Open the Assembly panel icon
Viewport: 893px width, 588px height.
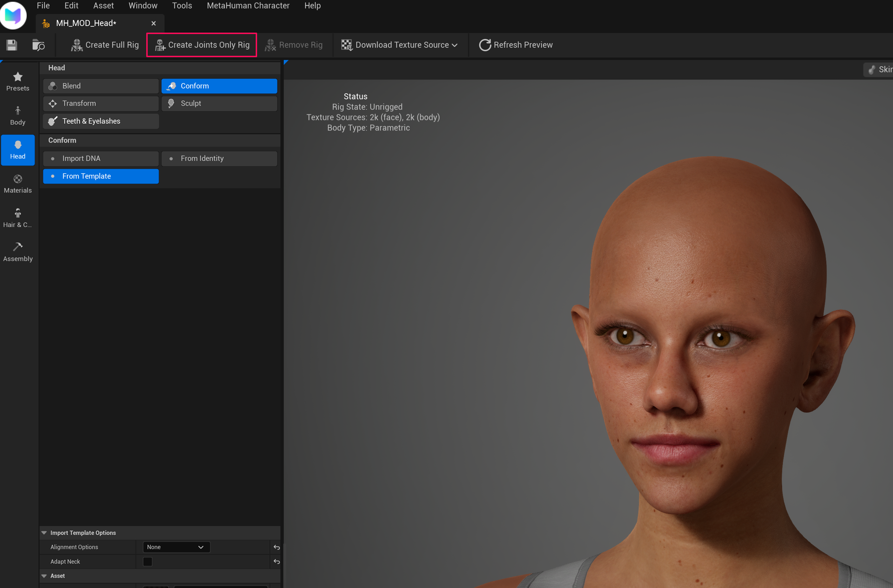18,252
